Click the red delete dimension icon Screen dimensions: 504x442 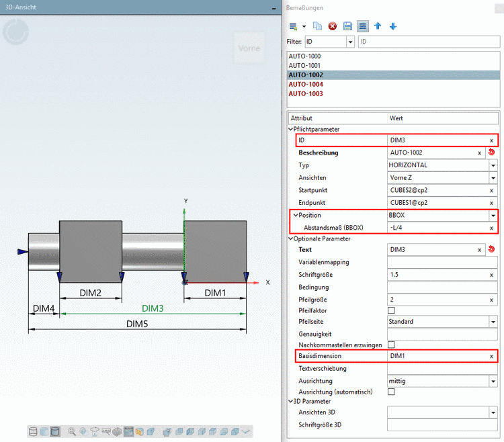tap(333, 26)
